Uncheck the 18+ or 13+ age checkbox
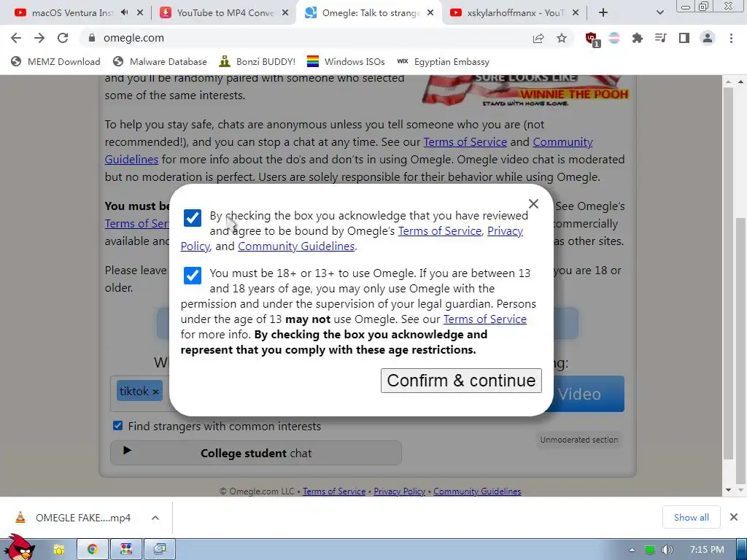747x560 pixels. coord(193,275)
